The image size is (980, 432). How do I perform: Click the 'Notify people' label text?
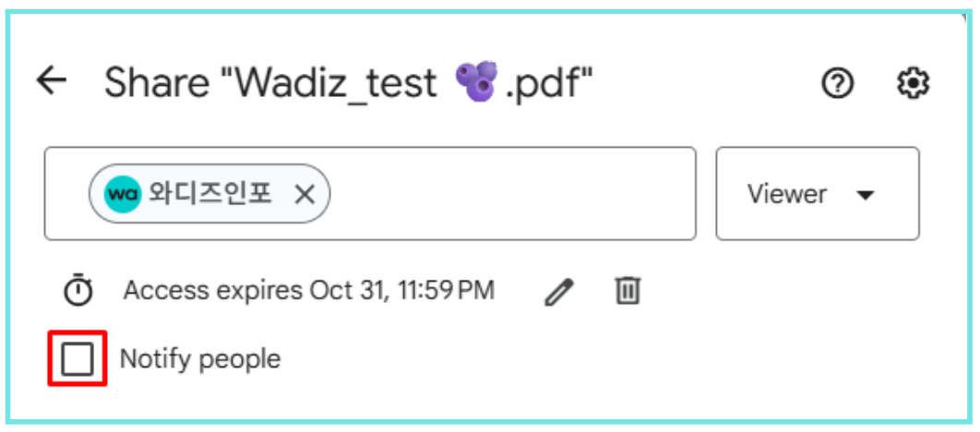[x=200, y=359]
